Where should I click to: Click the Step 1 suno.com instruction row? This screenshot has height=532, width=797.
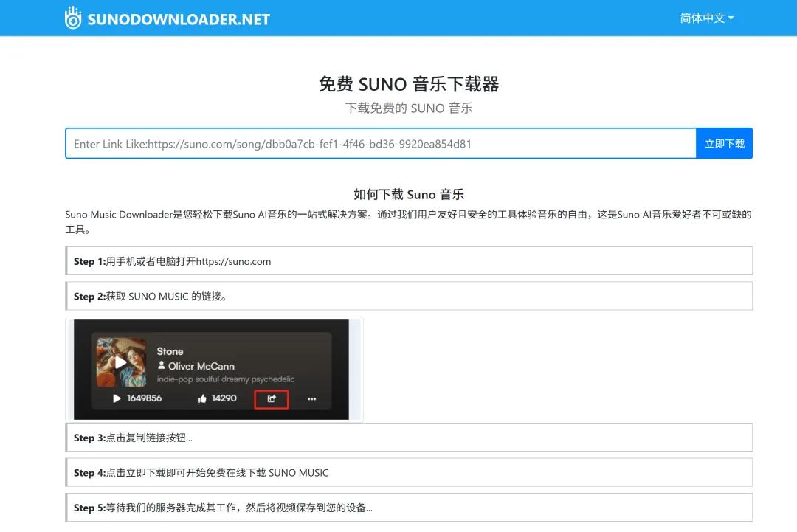[409, 261]
